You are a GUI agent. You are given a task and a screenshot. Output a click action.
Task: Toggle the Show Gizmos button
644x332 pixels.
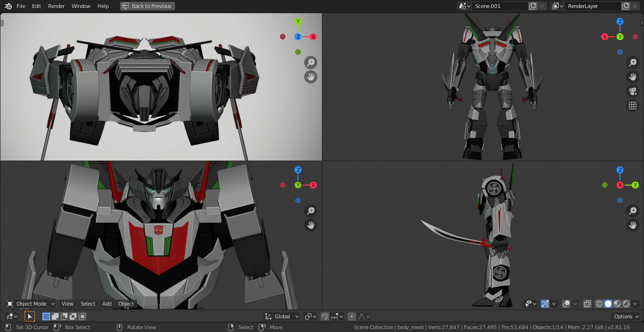tap(545, 304)
